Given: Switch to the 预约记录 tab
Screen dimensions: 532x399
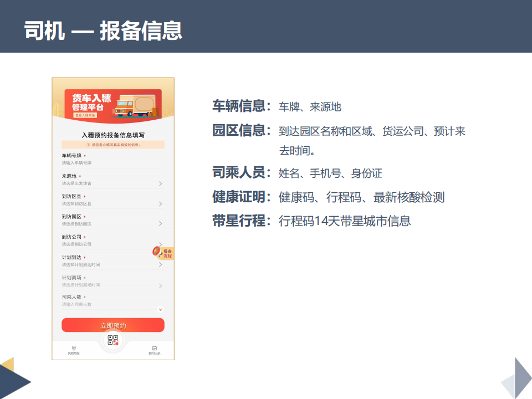Looking at the screenshot, I should tap(154, 352).
